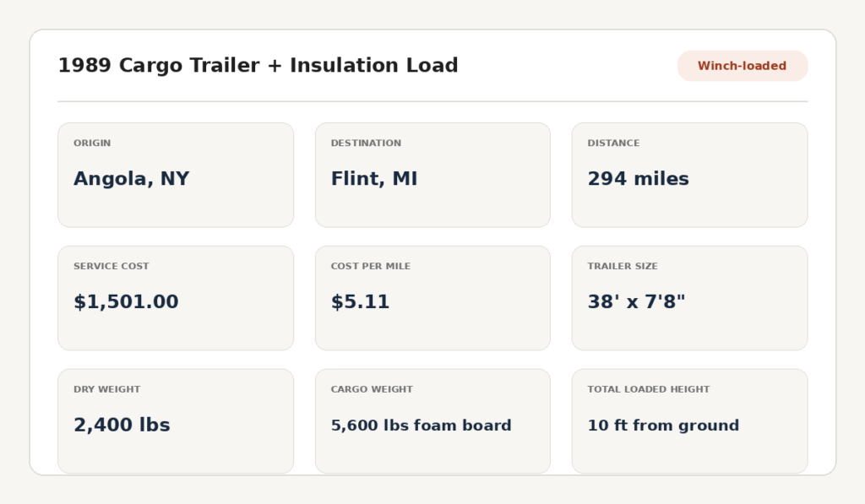Click the Winch-loaded badge
The image size is (865, 504).
point(743,66)
